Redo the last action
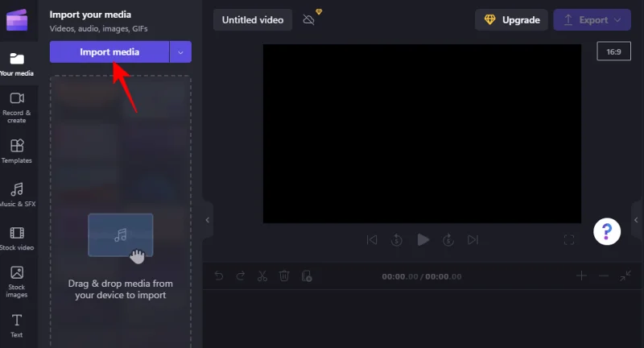This screenshot has height=348, width=644. tap(241, 275)
